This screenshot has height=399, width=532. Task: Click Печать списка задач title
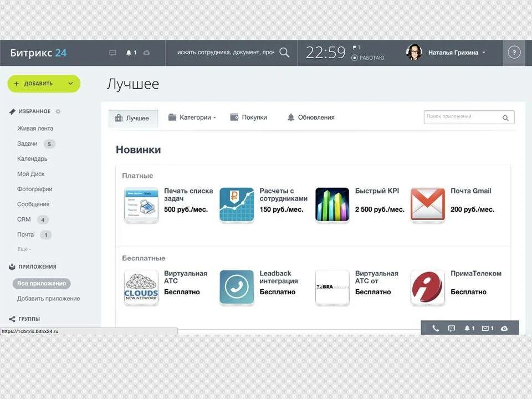click(188, 195)
